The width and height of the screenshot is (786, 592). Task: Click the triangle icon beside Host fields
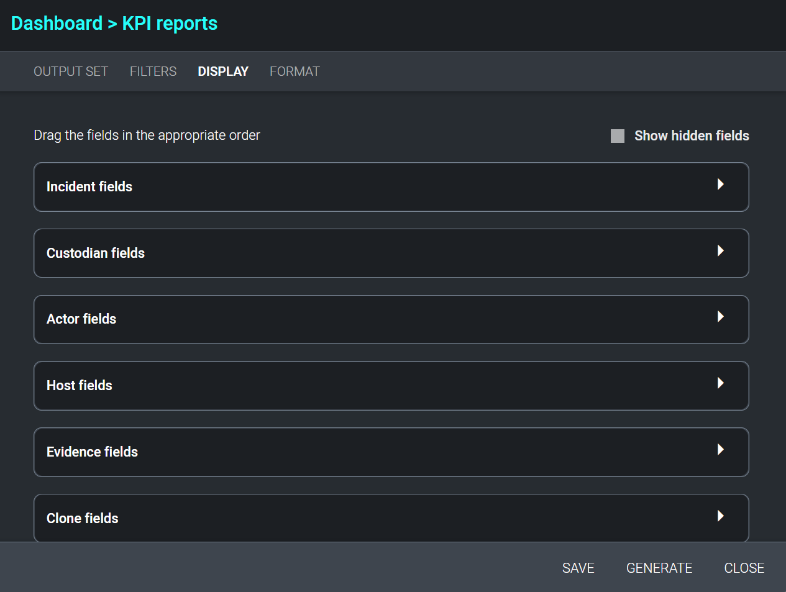[x=720, y=384]
